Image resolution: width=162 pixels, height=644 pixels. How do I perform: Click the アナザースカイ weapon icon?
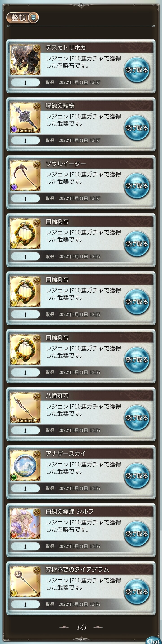(x=25, y=466)
